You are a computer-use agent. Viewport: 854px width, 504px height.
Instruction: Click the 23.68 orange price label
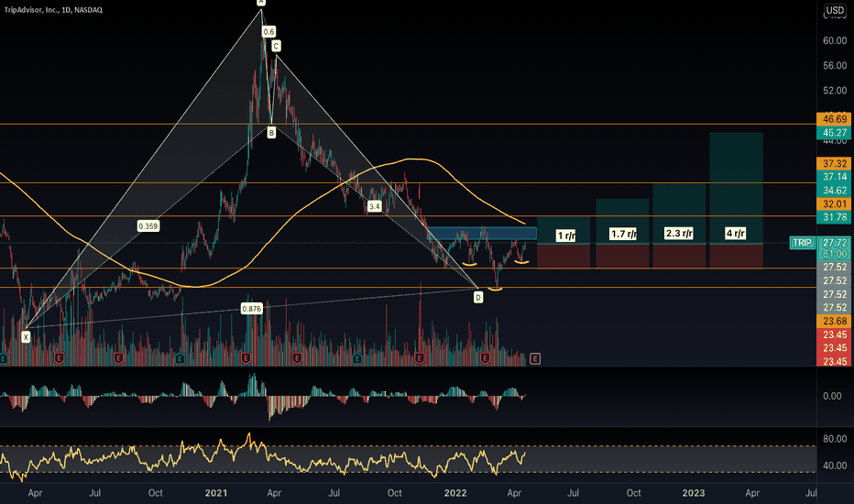pyautogui.click(x=835, y=322)
